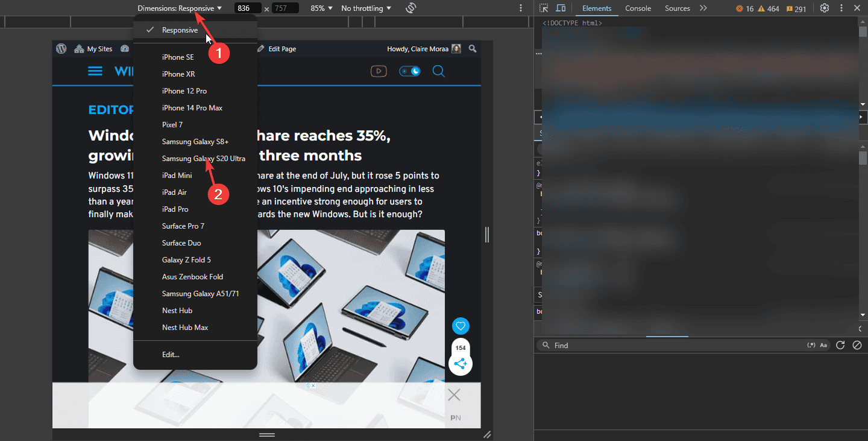This screenshot has width=868, height=441.
Task: Activate the inspect element picker icon
Action: coord(544,8)
